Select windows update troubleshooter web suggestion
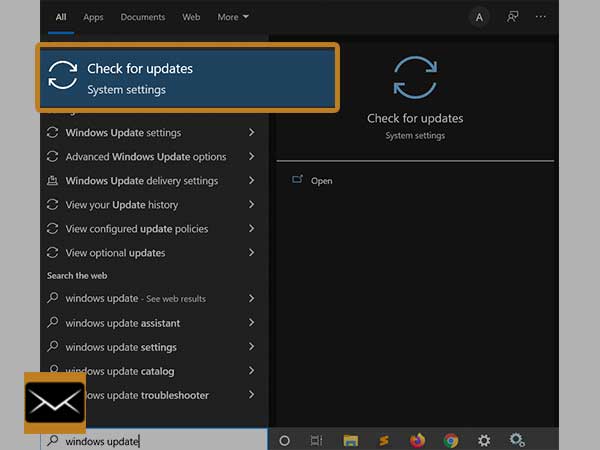The height and width of the screenshot is (450, 600). pos(147,396)
